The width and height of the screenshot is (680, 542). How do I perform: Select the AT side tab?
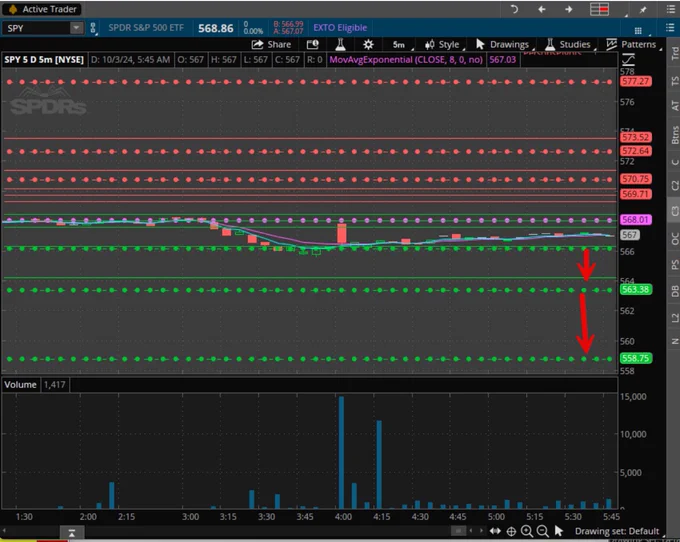click(x=674, y=105)
